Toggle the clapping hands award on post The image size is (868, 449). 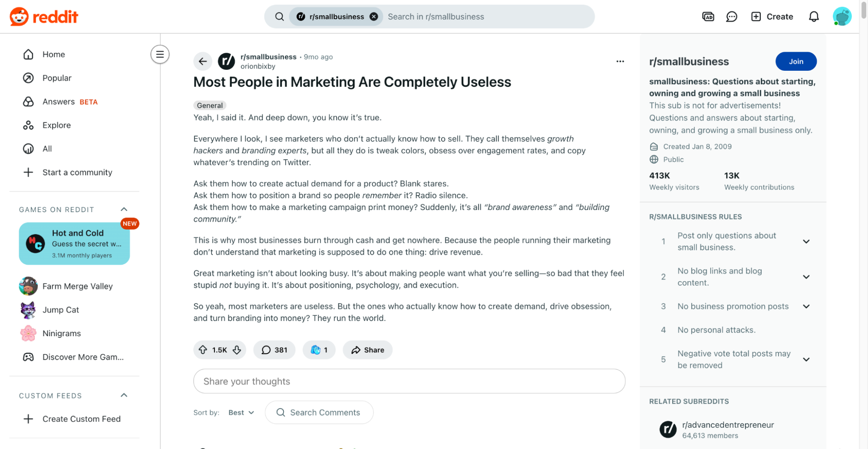tap(319, 350)
